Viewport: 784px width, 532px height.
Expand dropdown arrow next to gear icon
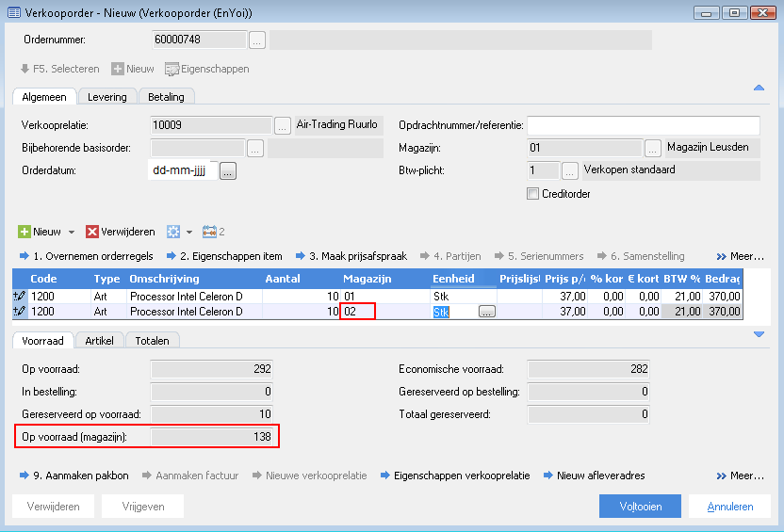point(189,233)
